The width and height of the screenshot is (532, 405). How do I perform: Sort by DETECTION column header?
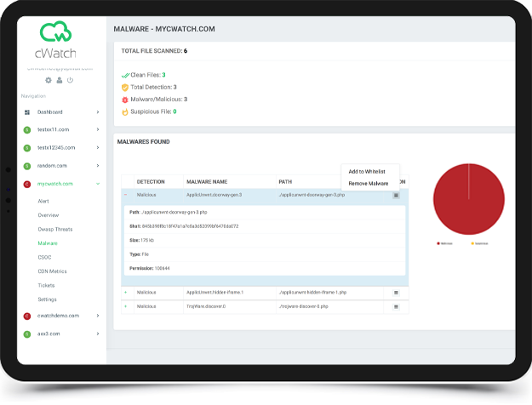tap(151, 182)
